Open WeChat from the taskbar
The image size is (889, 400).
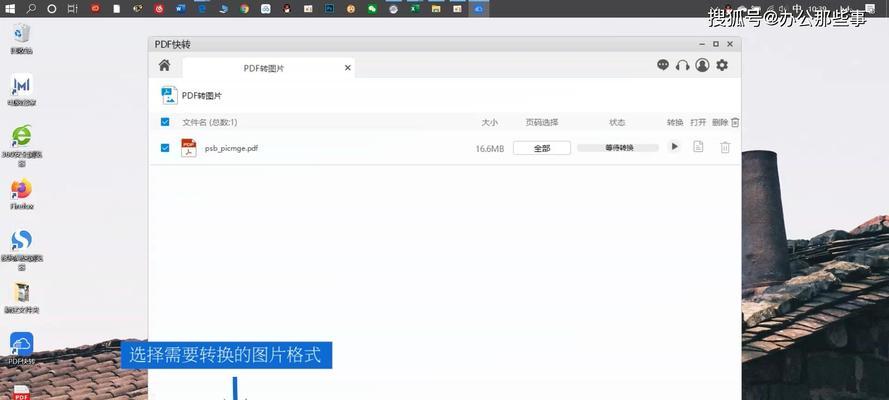[372, 8]
